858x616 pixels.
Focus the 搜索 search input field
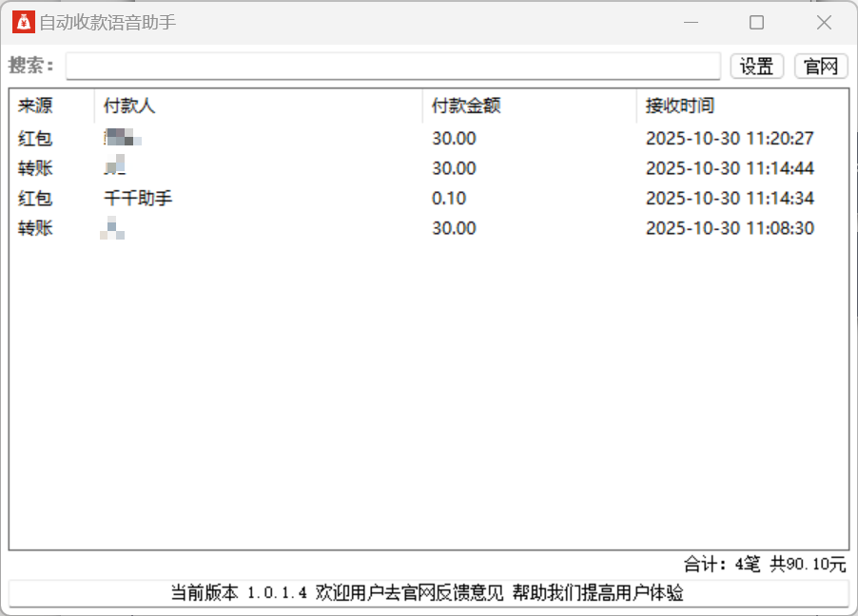coord(393,67)
